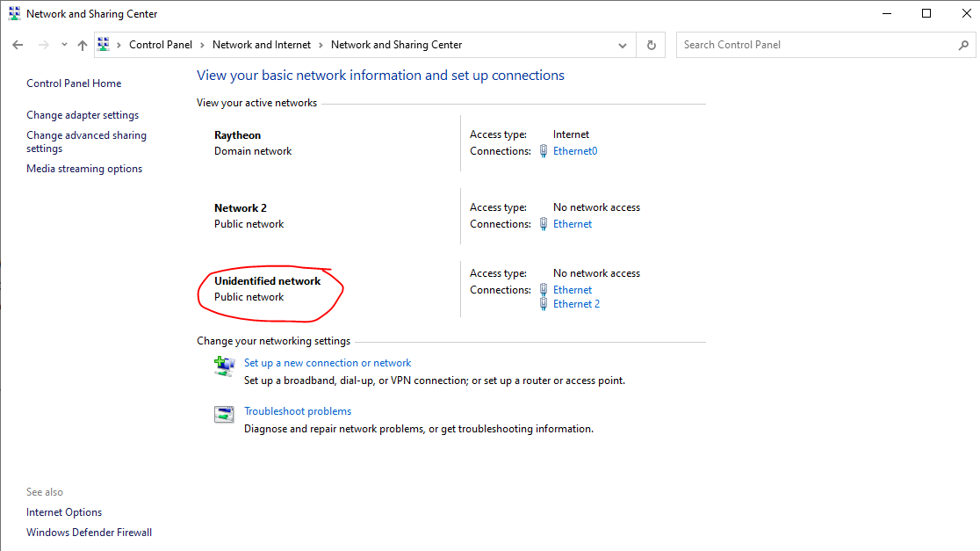The width and height of the screenshot is (980, 551).
Task: Go to Control Panel breadcrumb
Action: pyautogui.click(x=160, y=45)
